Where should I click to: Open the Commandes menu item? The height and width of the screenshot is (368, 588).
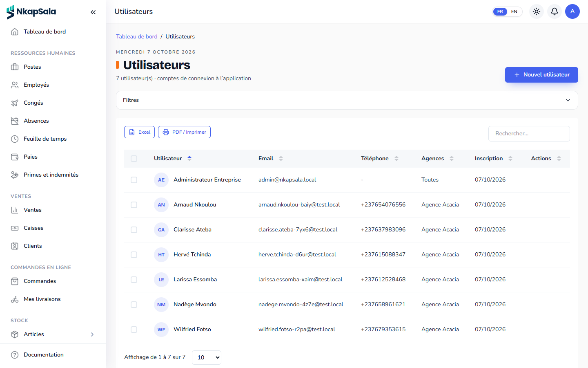[x=53, y=281]
